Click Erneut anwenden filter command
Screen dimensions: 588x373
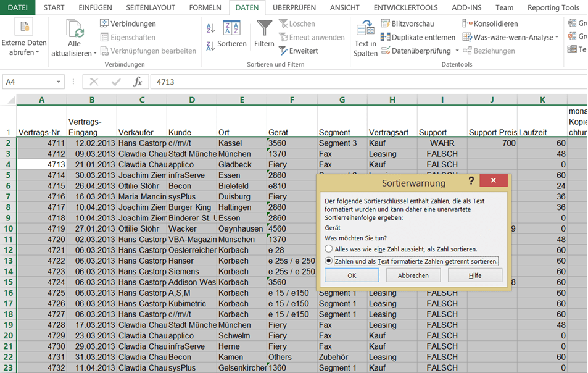point(312,37)
